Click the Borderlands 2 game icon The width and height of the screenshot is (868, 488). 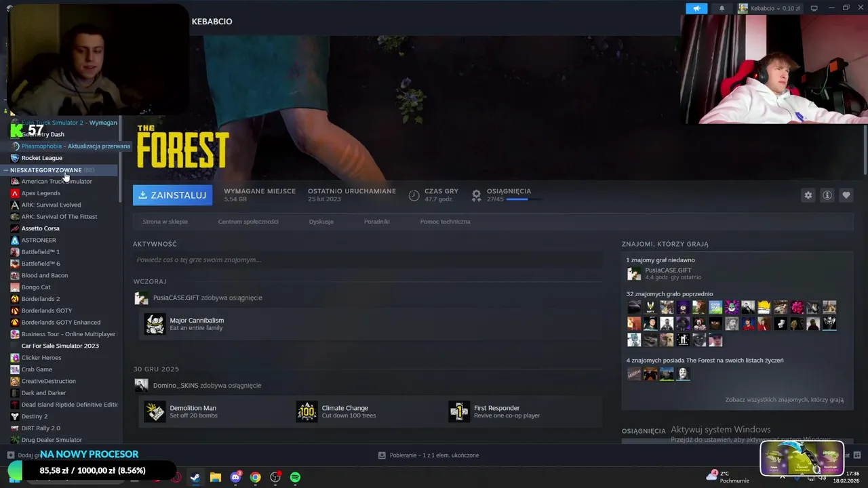[x=15, y=299]
